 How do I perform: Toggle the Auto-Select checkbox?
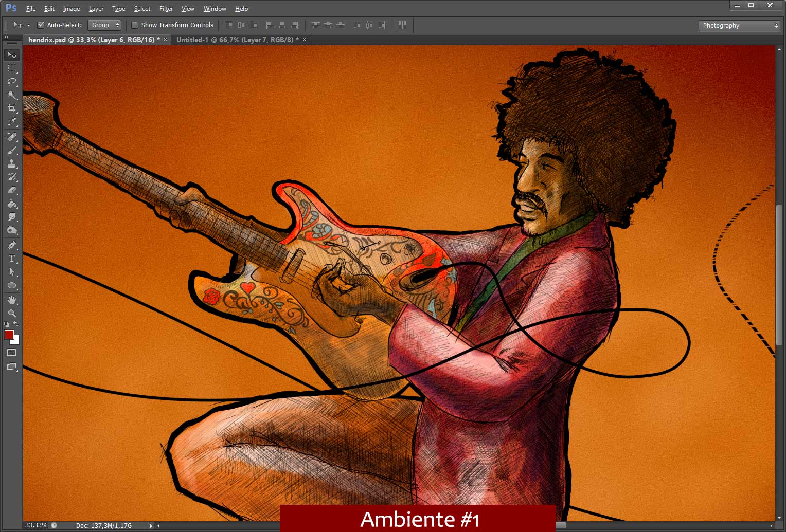(x=41, y=25)
